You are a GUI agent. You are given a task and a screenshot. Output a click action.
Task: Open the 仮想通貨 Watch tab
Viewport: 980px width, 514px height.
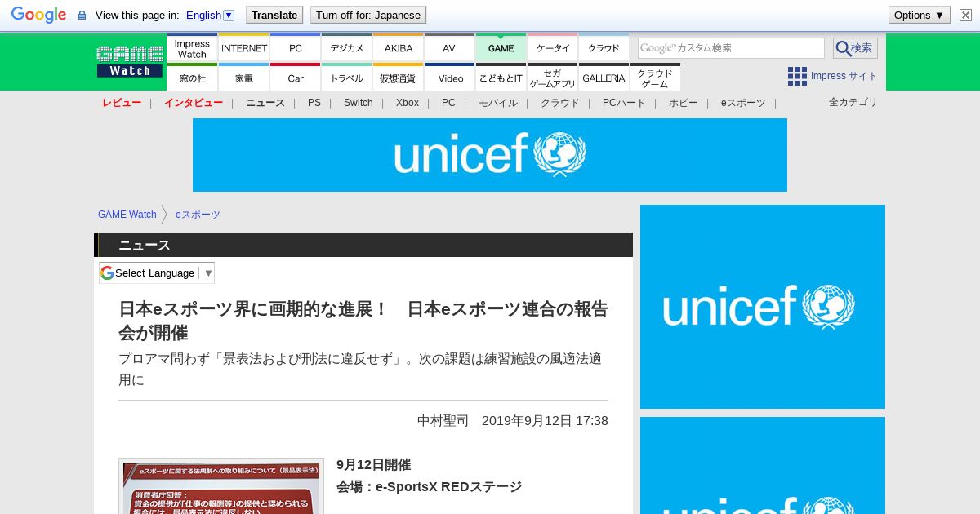398,78
